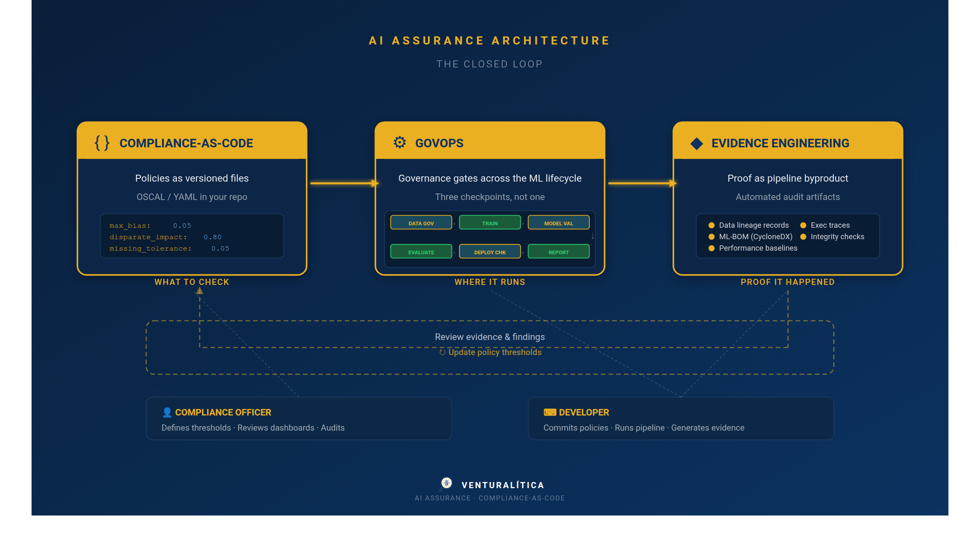Toggle the bullet next to ML-BOM (CycloneDX)
The image size is (980, 551).
coord(711,236)
